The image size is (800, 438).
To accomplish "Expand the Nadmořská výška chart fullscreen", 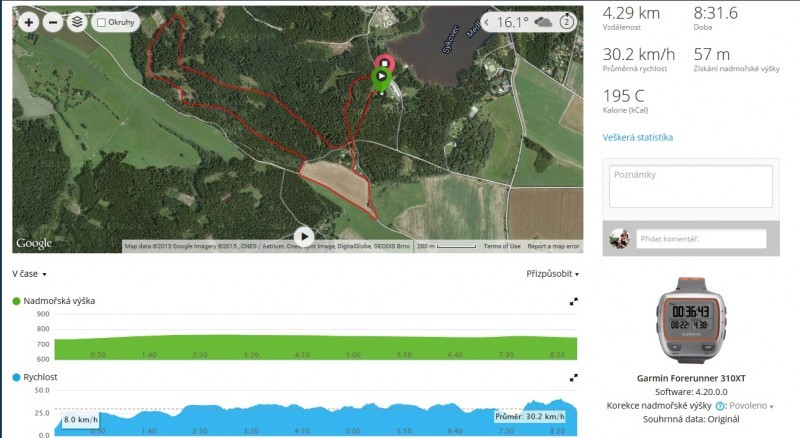I will [x=573, y=302].
